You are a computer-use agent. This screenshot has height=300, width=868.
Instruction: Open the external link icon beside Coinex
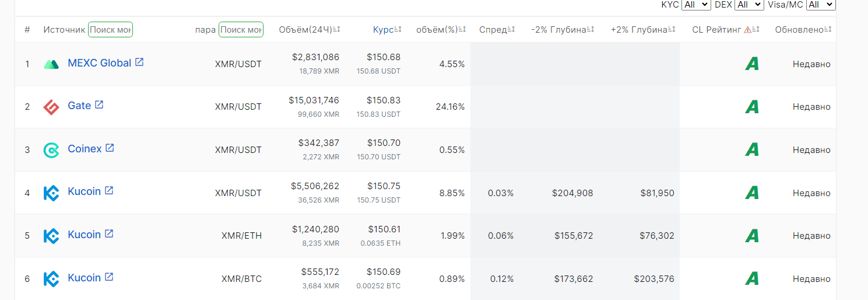click(110, 148)
